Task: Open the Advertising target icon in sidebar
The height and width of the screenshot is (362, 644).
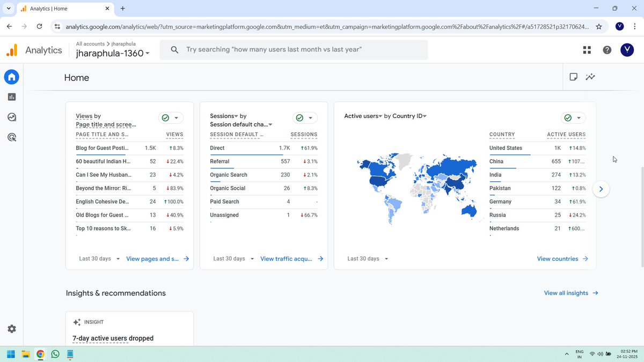Action: click(12, 137)
